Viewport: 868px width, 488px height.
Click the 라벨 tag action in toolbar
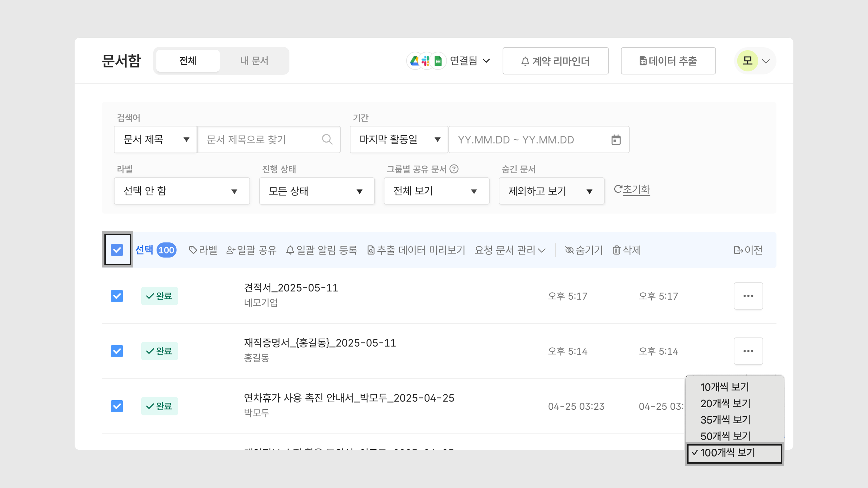(203, 250)
